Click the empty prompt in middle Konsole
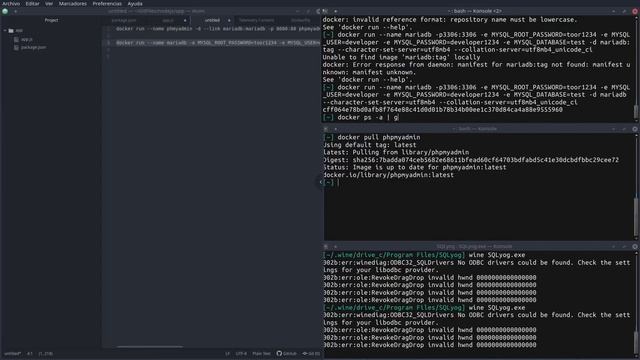The image size is (640, 360). coord(331,182)
